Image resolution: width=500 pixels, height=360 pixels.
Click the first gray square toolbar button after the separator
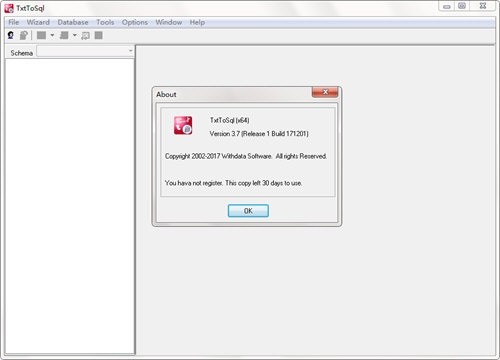tap(41, 35)
